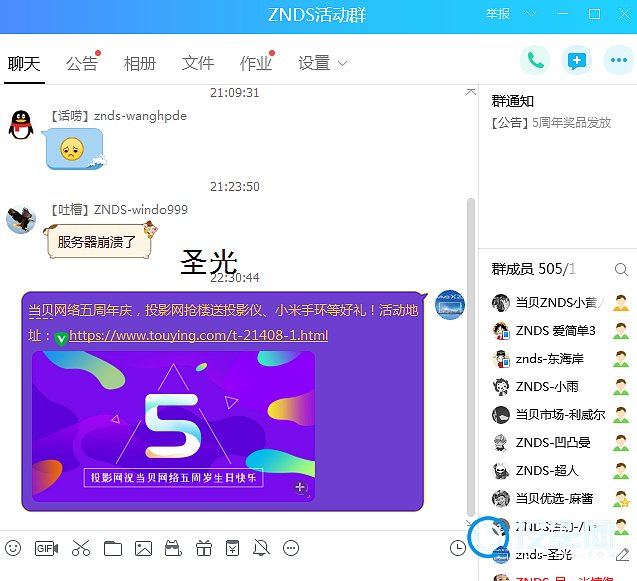Open the 公告 tab
This screenshot has width=637, height=581.
pos(82,63)
